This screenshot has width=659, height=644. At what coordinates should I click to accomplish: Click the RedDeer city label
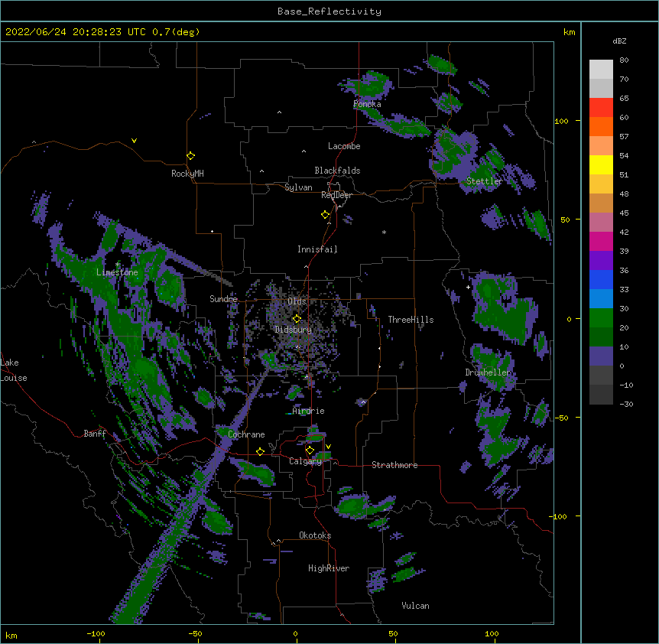[336, 195]
